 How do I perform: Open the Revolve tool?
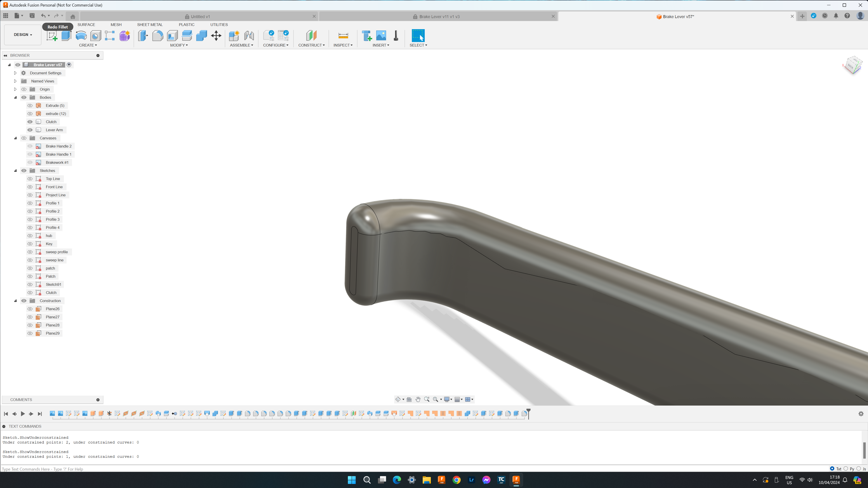[81, 36]
